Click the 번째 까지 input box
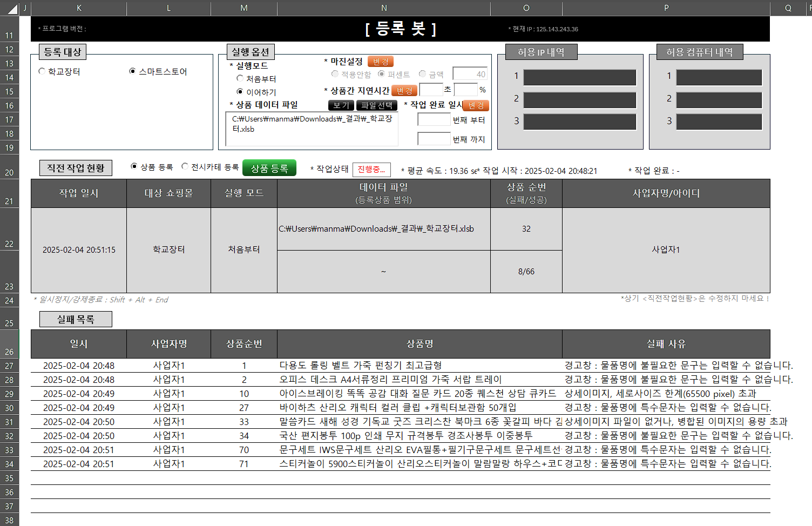812x526 pixels. [x=434, y=139]
